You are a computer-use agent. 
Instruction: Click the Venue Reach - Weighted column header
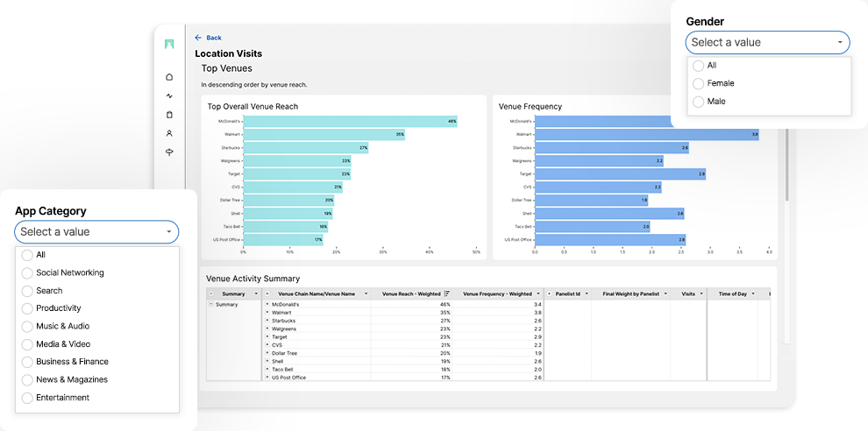pyautogui.click(x=411, y=293)
